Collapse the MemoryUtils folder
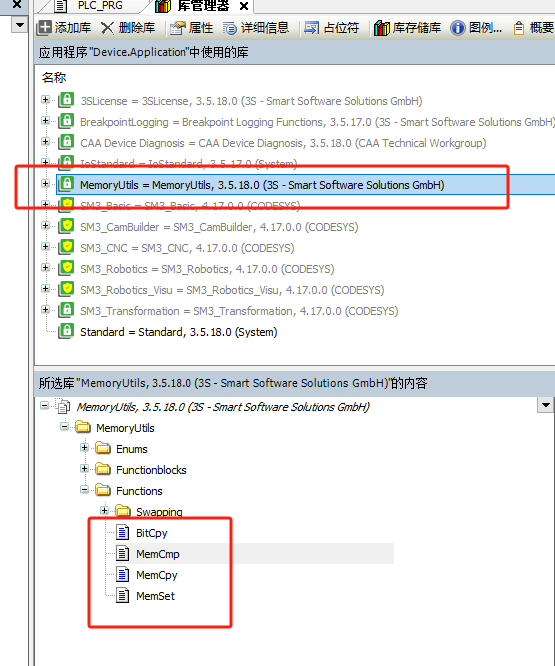 click(x=64, y=426)
